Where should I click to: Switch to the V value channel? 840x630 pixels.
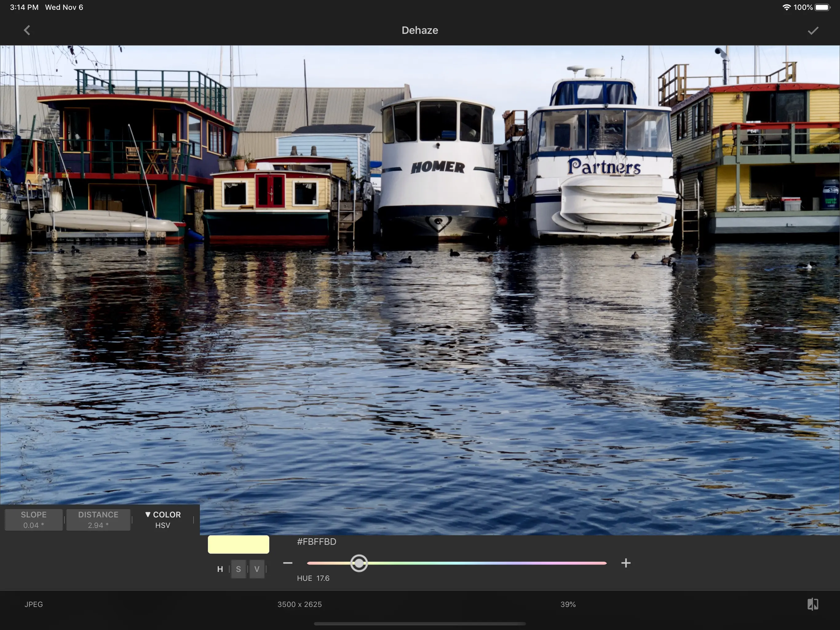pyautogui.click(x=257, y=569)
